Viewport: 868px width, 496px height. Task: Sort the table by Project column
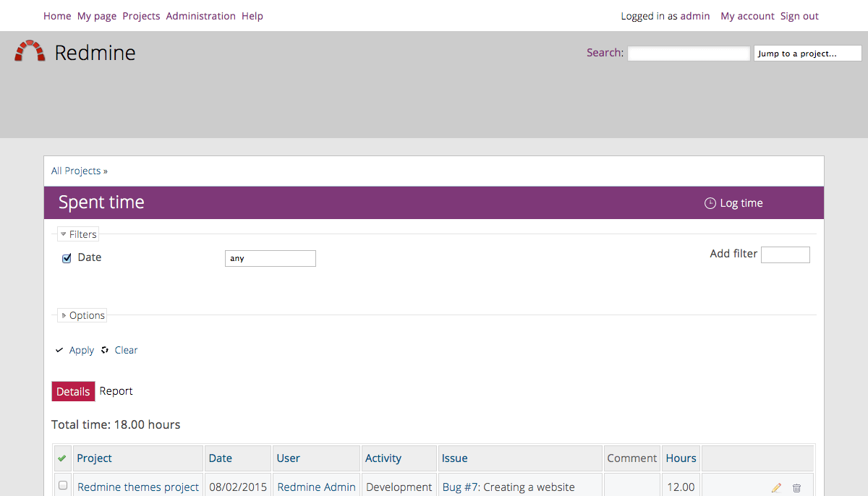(x=95, y=458)
